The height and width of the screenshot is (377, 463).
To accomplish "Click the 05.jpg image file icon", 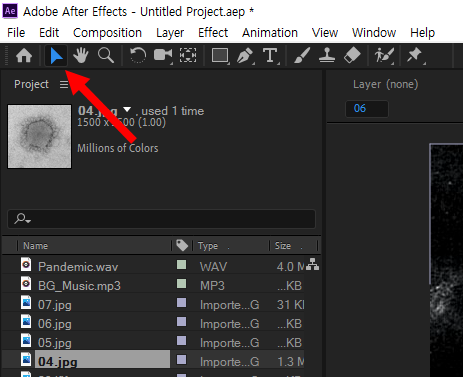I will click(x=26, y=341).
